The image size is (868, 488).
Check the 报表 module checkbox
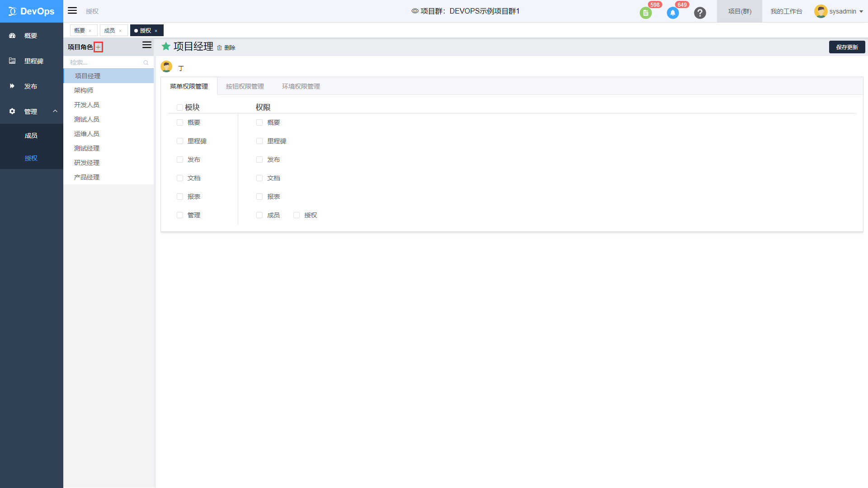pyautogui.click(x=180, y=197)
